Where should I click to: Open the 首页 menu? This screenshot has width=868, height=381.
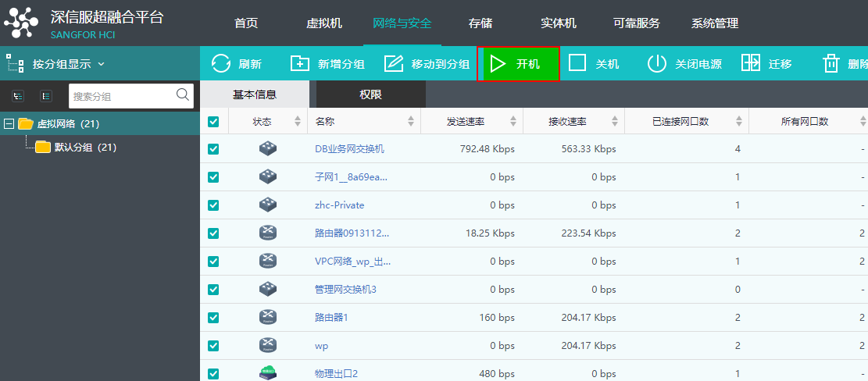click(246, 23)
